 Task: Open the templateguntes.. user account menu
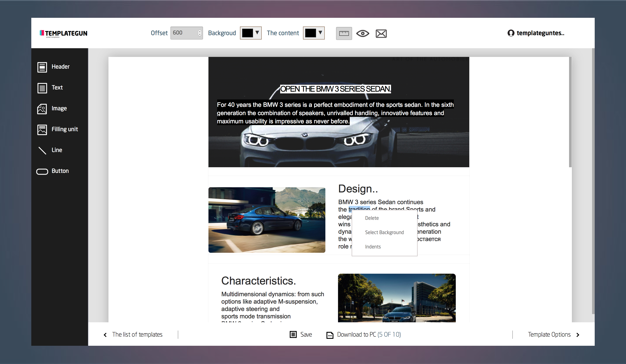pyautogui.click(x=536, y=33)
